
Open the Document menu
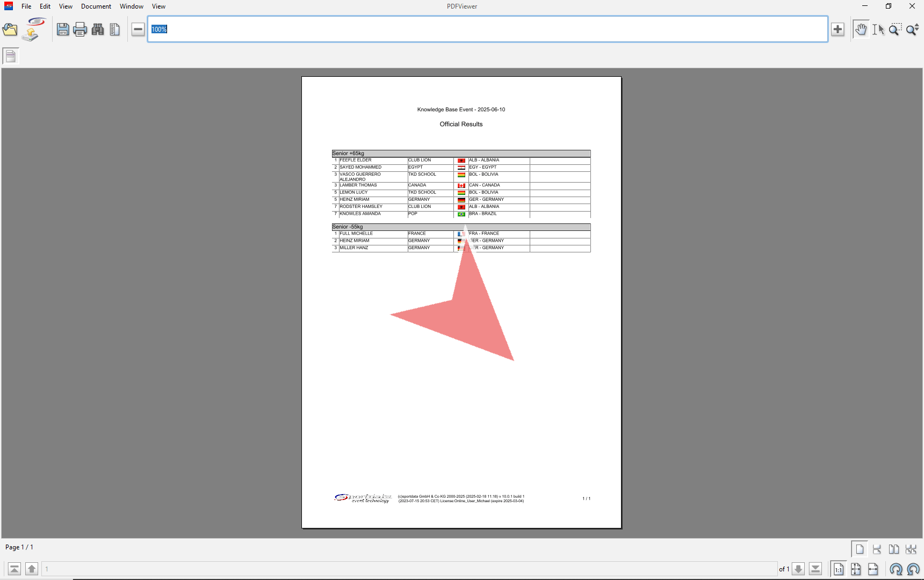(x=96, y=6)
